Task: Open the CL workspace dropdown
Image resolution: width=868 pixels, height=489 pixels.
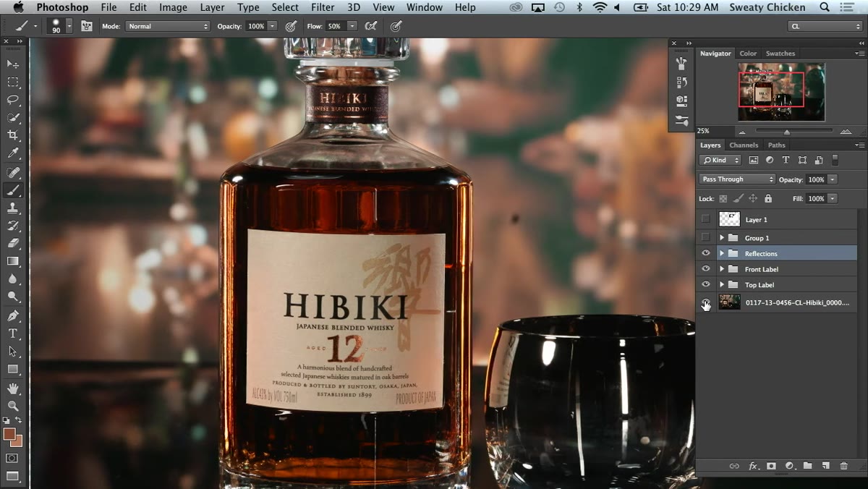Action: [x=825, y=26]
